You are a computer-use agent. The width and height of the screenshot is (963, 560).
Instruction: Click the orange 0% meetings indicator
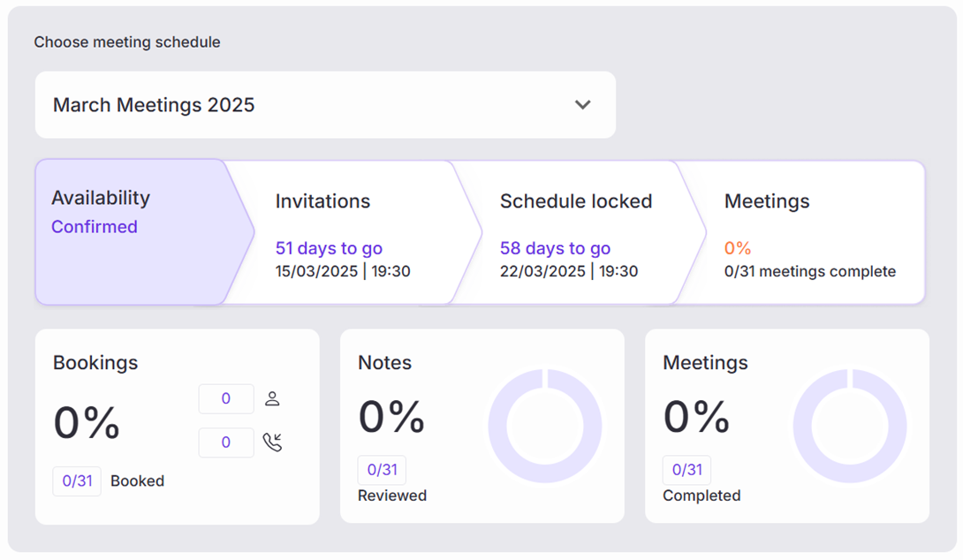(x=738, y=249)
